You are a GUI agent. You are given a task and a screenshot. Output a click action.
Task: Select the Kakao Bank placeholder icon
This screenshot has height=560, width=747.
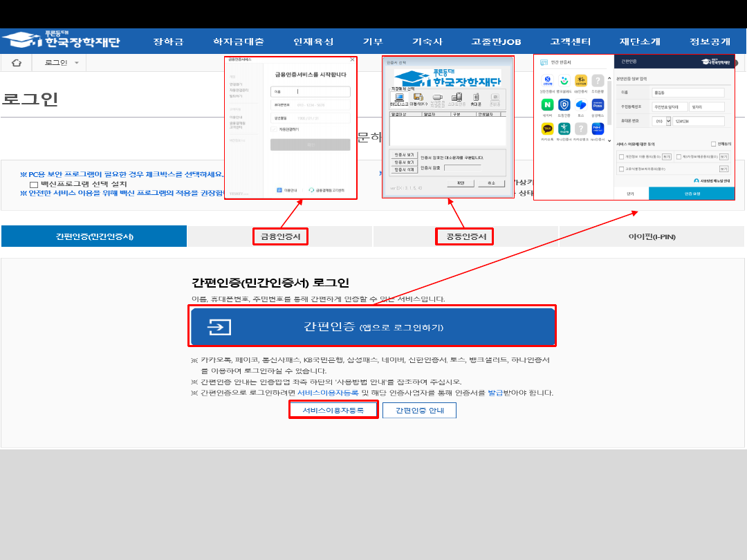coord(581,129)
